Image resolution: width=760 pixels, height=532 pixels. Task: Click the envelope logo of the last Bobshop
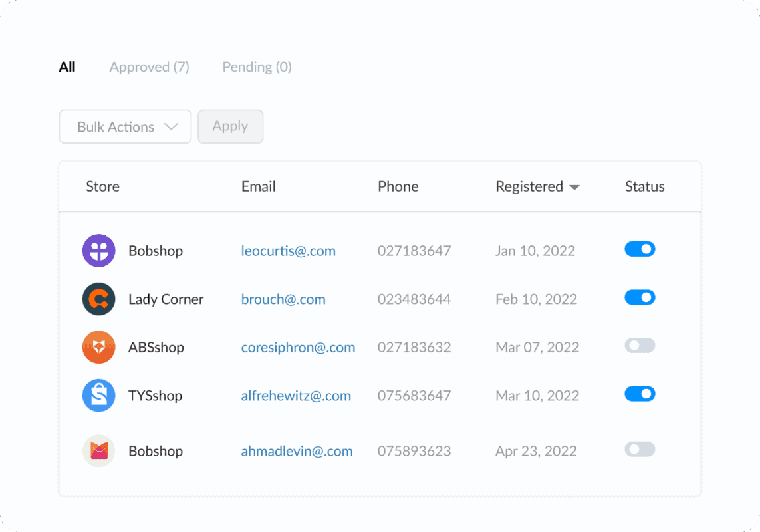pos(98,451)
